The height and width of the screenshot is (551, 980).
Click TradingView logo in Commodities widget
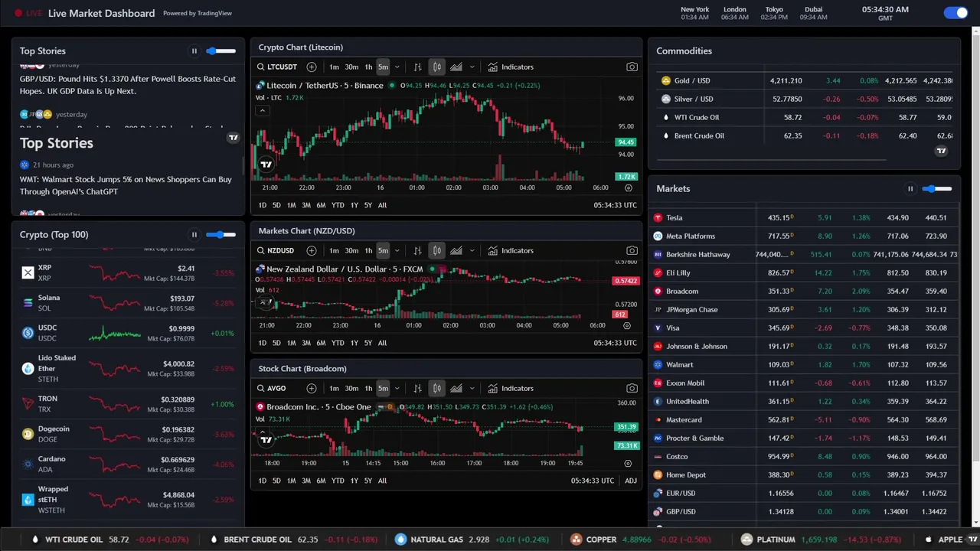click(x=942, y=151)
